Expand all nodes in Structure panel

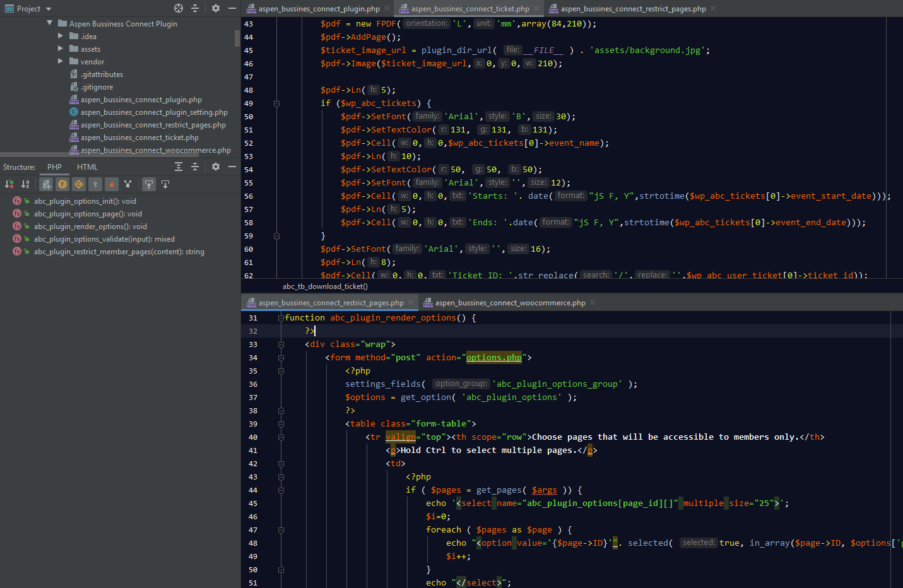pyautogui.click(x=179, y=167)
